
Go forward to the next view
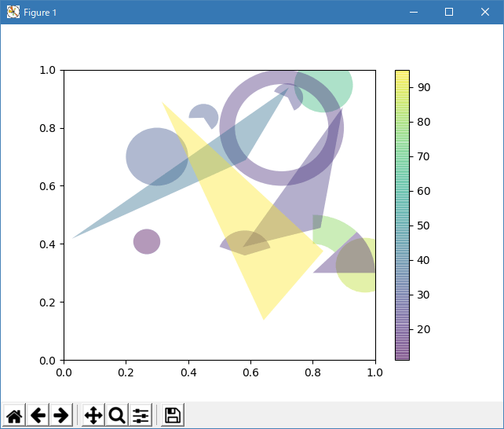click(x=61, y=415)
